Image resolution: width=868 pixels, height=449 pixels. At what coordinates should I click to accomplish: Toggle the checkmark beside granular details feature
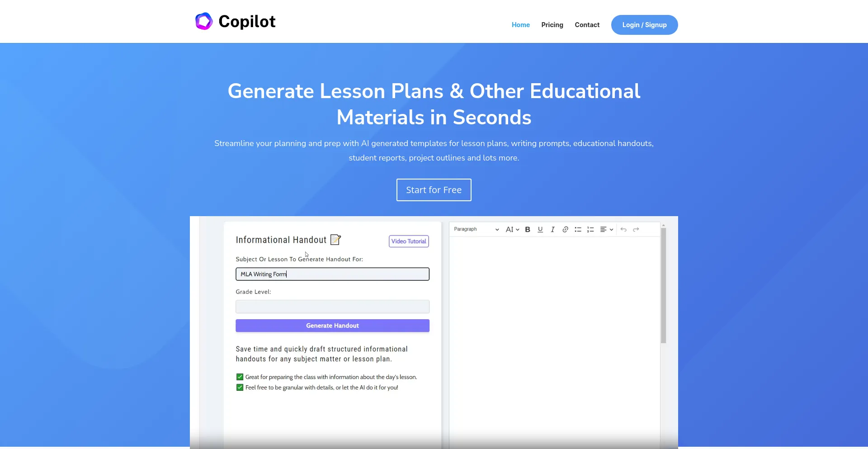coord(239,387)
